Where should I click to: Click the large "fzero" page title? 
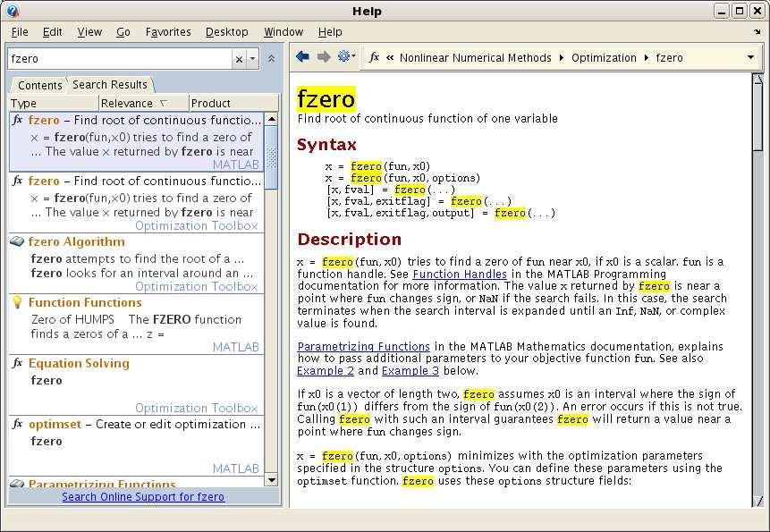(326, 99)
